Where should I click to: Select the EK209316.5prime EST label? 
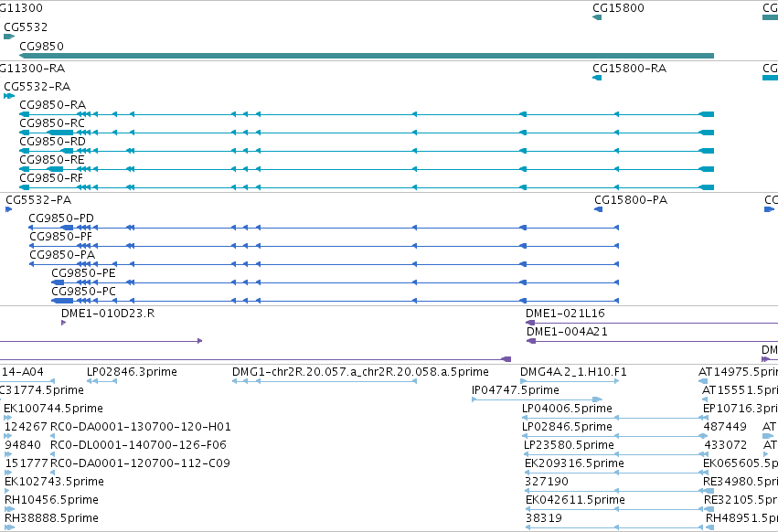point(574,463)
